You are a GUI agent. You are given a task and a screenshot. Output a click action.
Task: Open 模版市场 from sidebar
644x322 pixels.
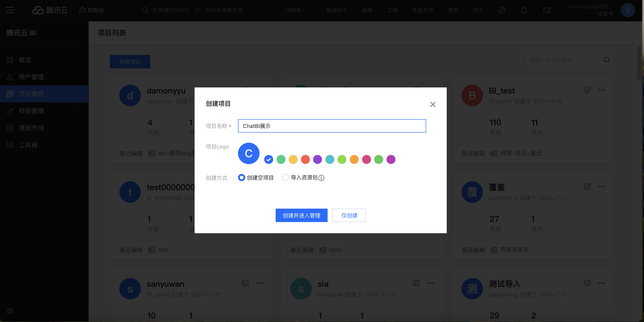pyautogui.click(x=31, y=128)
